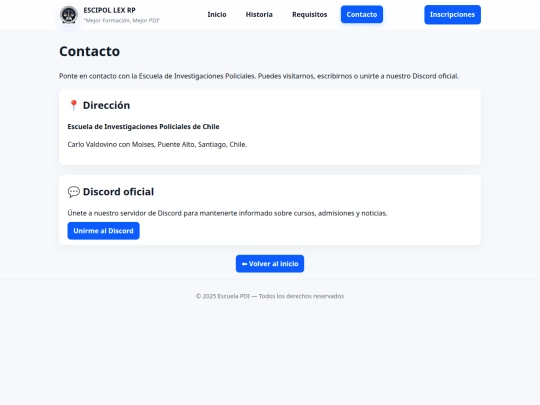Open the Inscripciones button
Viewport: 540px width, 405px height.
452,14
